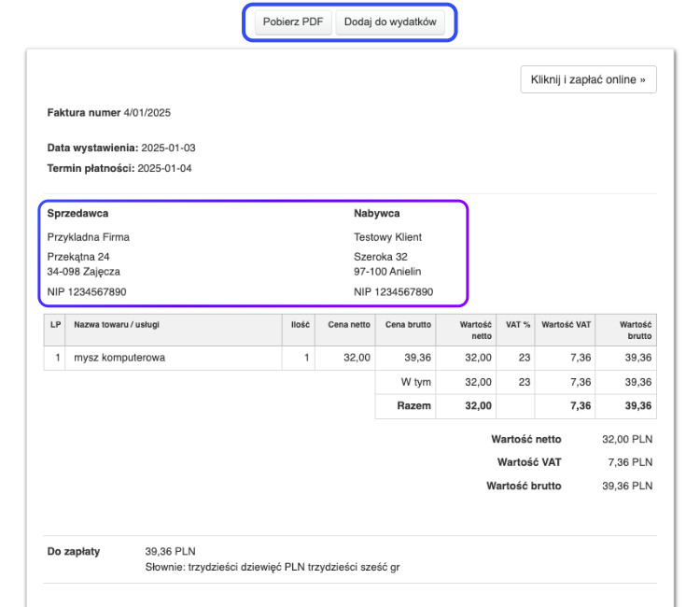This screenshot has width=700, height=607.
Task: Click the Ilość column header
Action: click(x=298, y=325)
